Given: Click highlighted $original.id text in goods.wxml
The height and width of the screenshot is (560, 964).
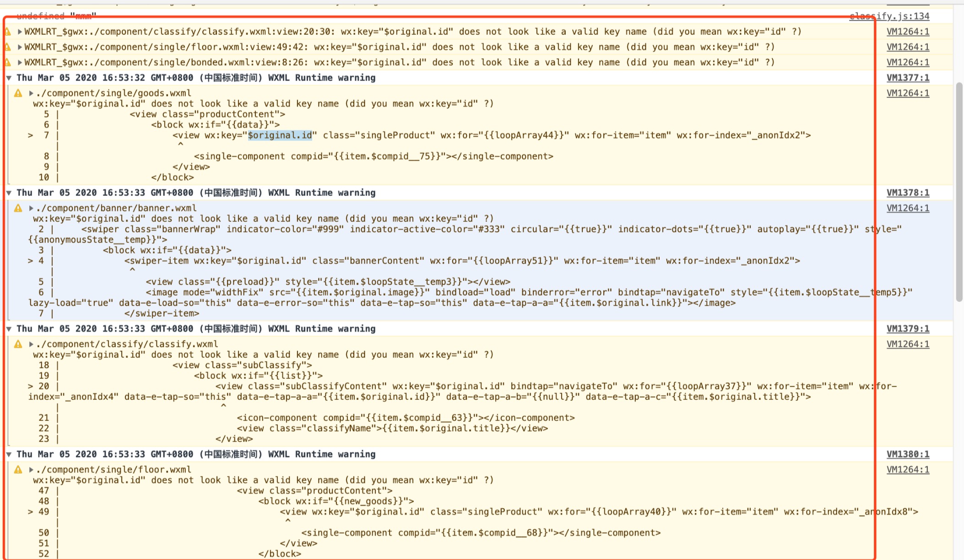Looking at the screenshot, I should pos(280,135).
